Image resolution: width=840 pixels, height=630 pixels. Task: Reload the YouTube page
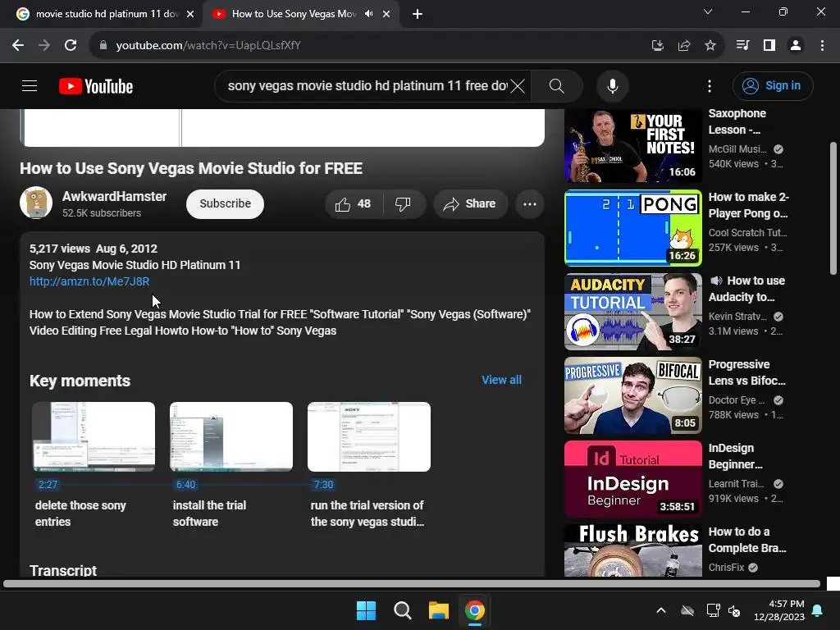pyautogui.click(x=71, y=46)
